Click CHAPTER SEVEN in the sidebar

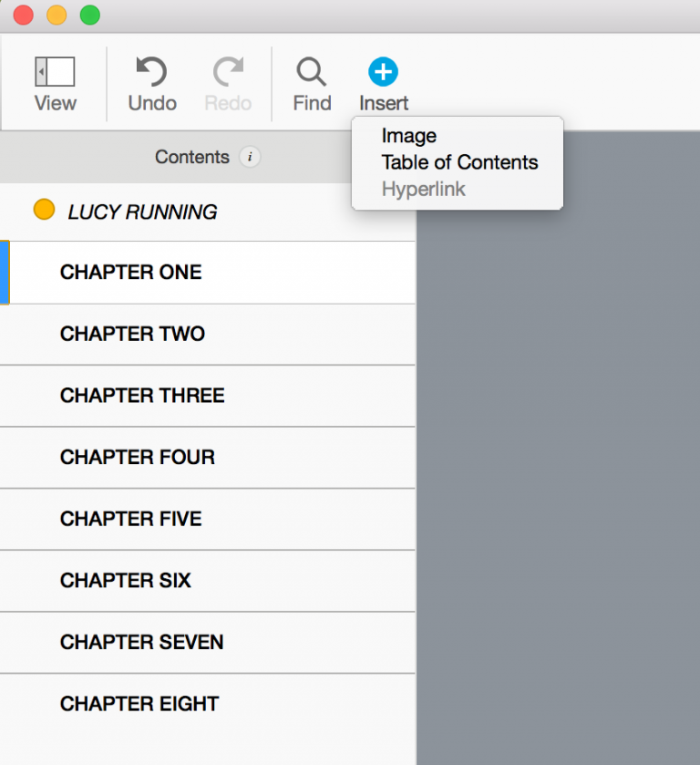[x=141, y=642]
